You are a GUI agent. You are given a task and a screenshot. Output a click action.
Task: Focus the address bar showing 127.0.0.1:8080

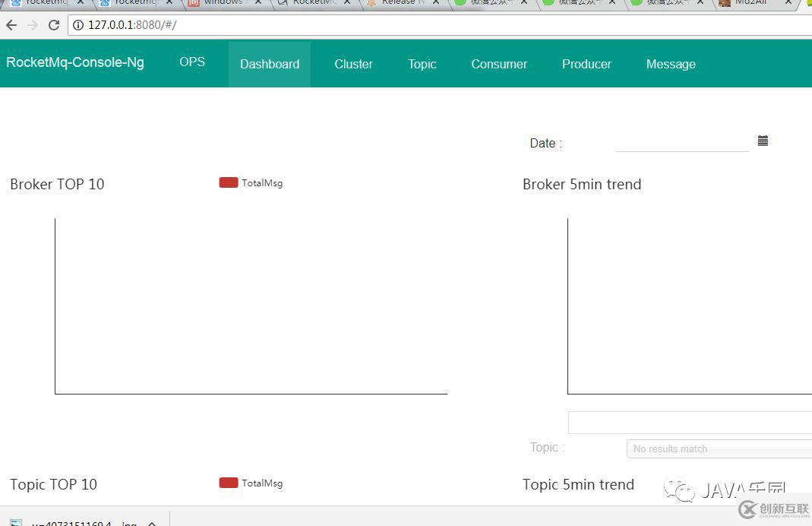click(440, 25)
